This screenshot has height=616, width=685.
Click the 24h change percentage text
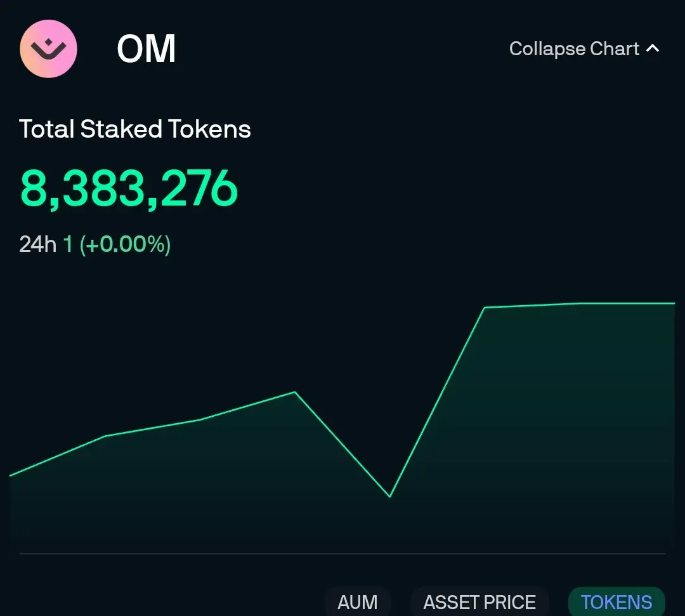tap(125, 244)
